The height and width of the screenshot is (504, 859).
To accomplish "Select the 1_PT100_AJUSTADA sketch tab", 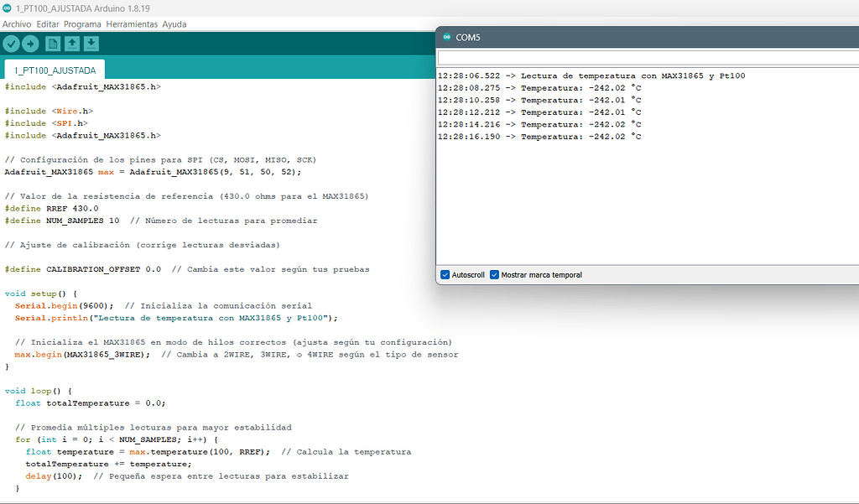I will [x=54, y=70].
